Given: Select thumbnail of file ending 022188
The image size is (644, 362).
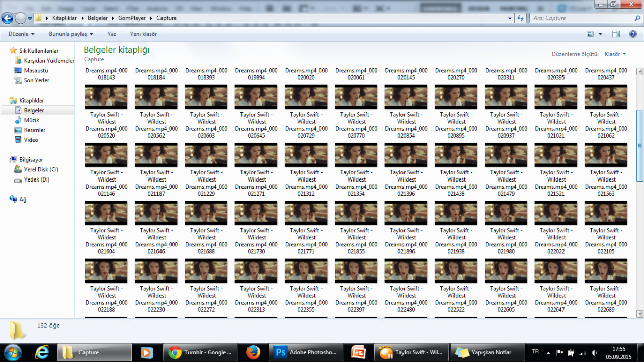Looking at the screenshot, I should [x=106, y=270].
